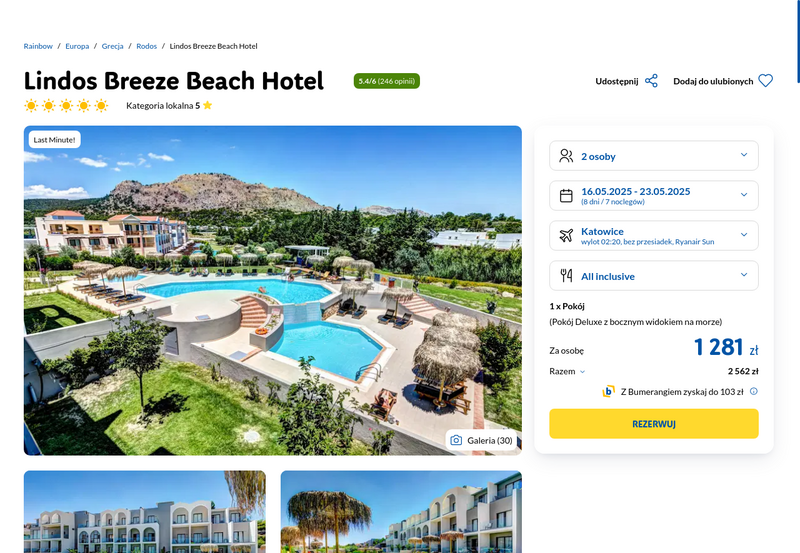Click the calendar icon in the date field
Viewport: 800px width, 553px height.
[566, 195]
